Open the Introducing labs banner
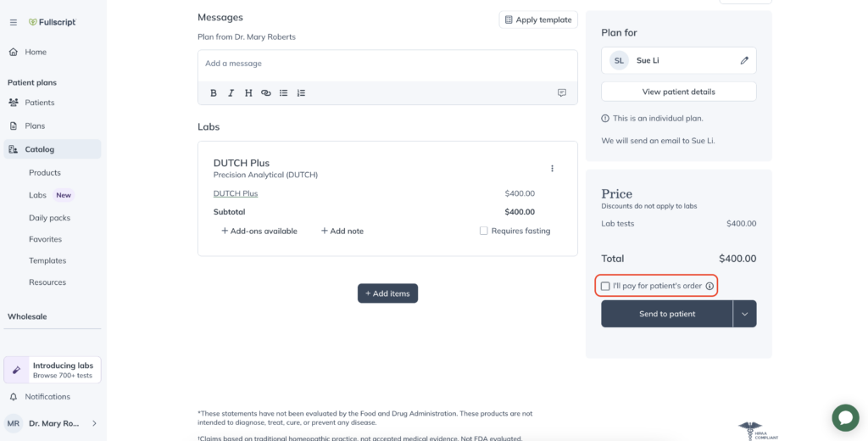Image resolution: width=868 pixels, height=441 pixels. pyautogui.click(x=53, y=370)
